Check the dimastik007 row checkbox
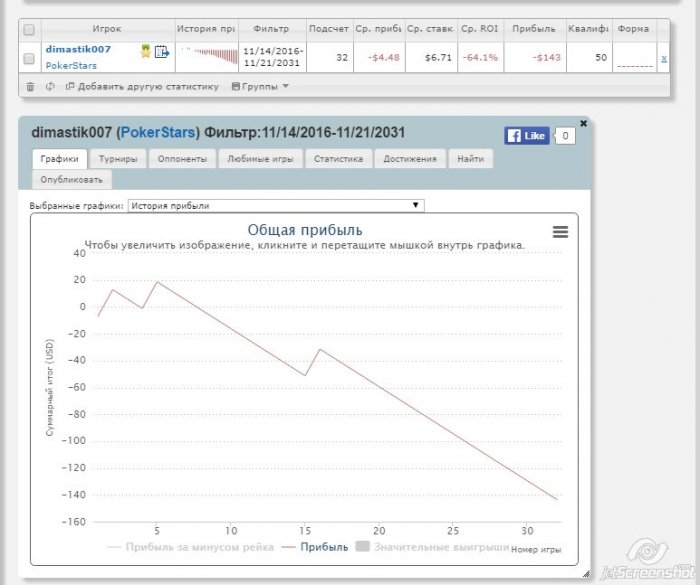Screen dimensions: 700x585 pos(29,58)
